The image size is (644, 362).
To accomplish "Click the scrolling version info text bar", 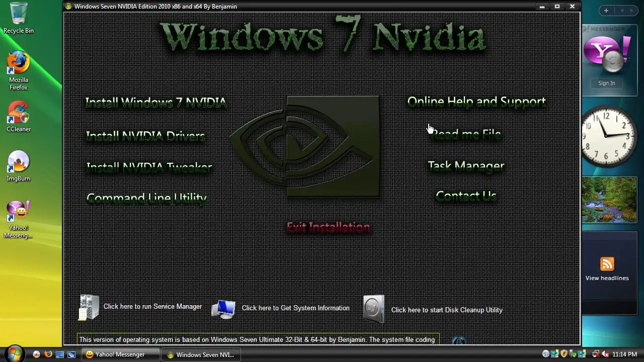I will tap(258, 339).
